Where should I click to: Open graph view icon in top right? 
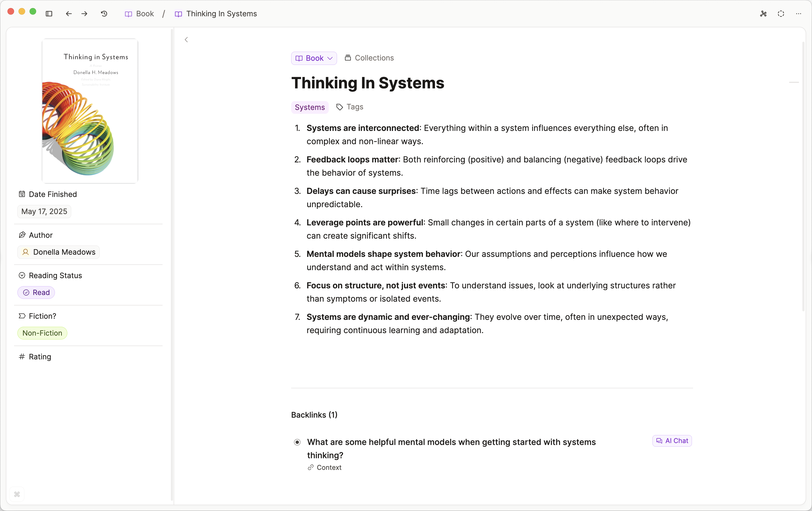[763, 14]
